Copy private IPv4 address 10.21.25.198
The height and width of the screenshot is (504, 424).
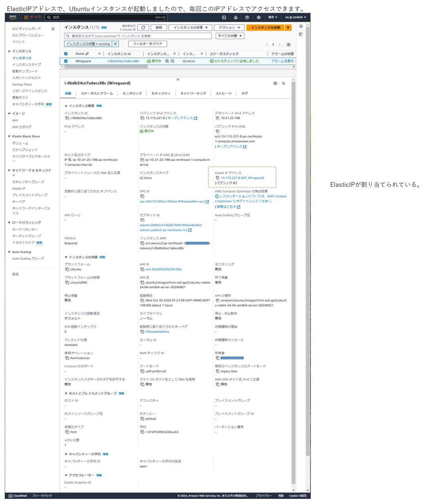(x=217, y=118)
